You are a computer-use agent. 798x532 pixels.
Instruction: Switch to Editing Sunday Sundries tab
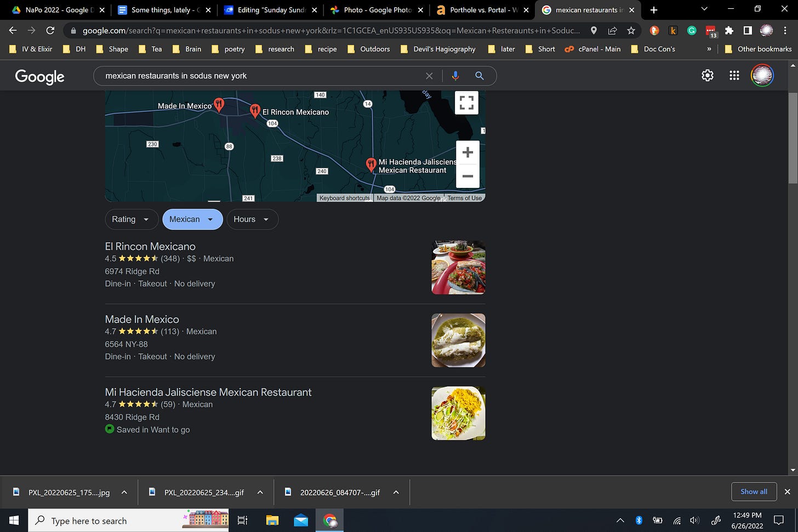(270, 10)
